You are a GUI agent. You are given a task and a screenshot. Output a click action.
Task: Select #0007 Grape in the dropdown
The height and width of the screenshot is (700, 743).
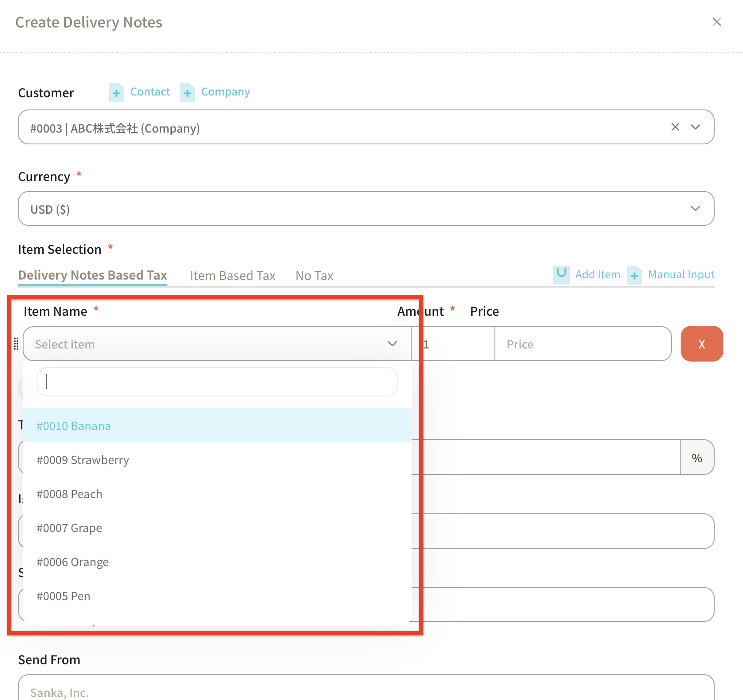pyautogui.click(x=69, y=528)
